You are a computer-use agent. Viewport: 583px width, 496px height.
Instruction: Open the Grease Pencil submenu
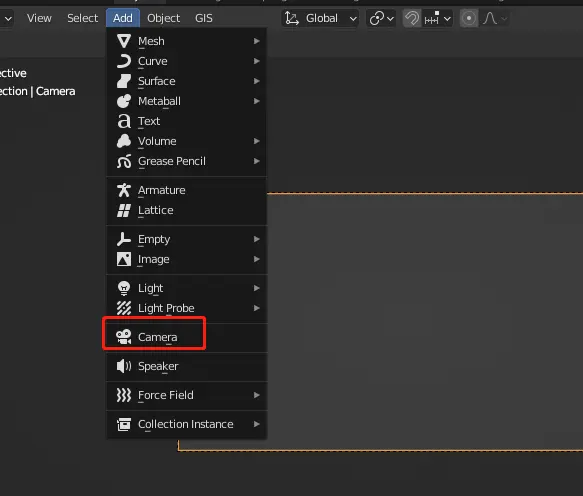pyautogui.click(x=187, y=161)
